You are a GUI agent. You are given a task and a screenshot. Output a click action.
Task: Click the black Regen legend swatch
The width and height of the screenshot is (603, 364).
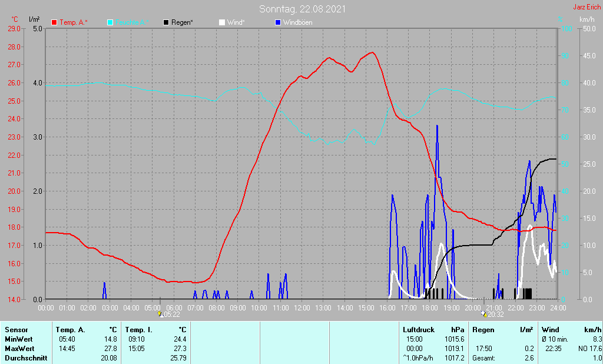click(x=166, y=23)
